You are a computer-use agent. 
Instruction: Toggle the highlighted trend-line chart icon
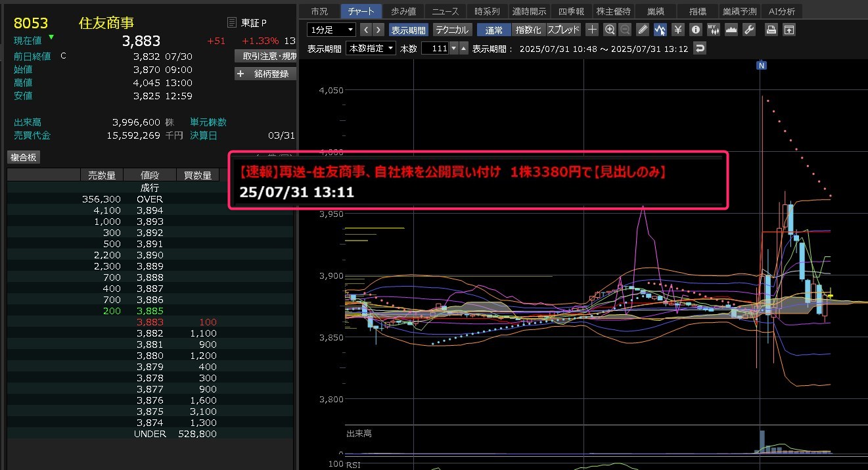660,30
